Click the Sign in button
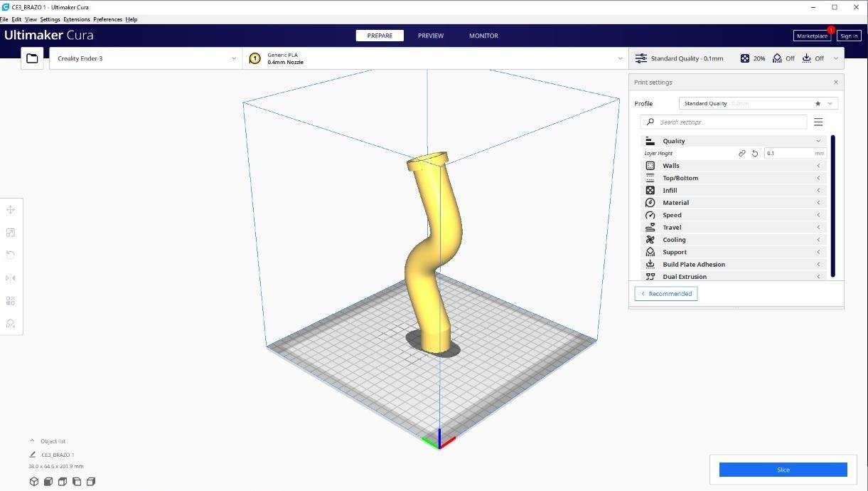Viewport: 868px width, 491px height. click(848, 36)
